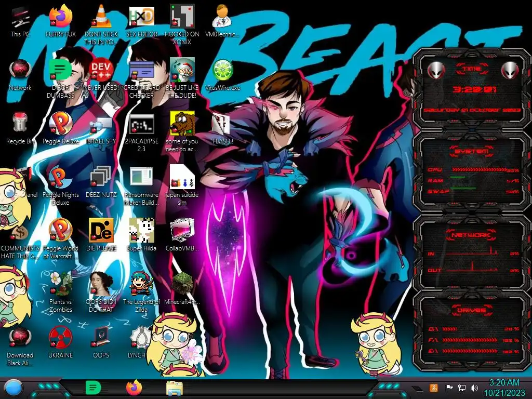The width and height of the screenshot is (532, 399).
Task: Click the Start orb on the taskbar
Action: [14, 388]
